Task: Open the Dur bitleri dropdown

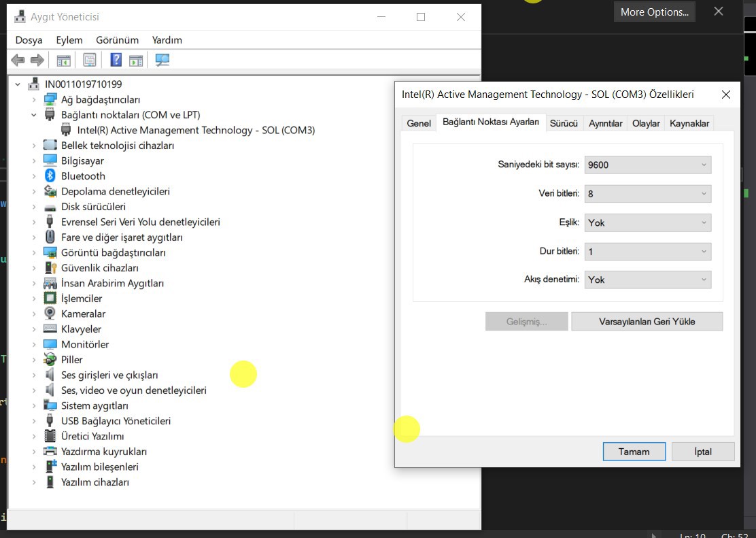Action: 647,252
